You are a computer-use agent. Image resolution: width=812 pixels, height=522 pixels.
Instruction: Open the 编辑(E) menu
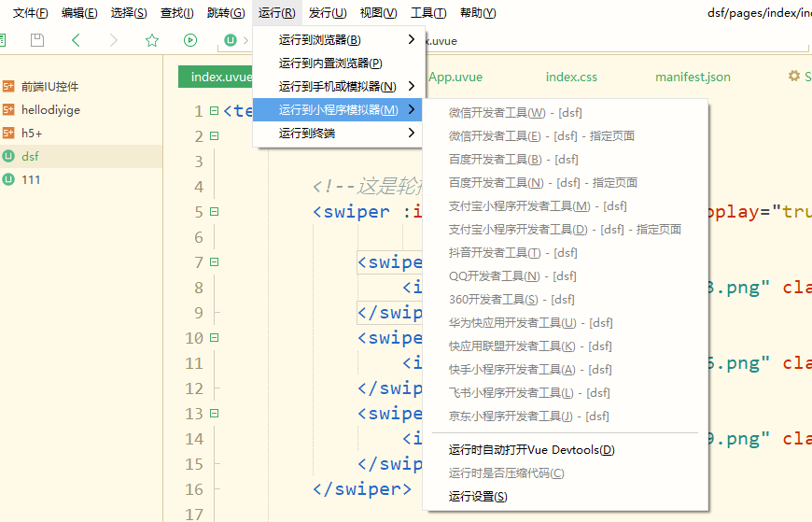point(79,13)
